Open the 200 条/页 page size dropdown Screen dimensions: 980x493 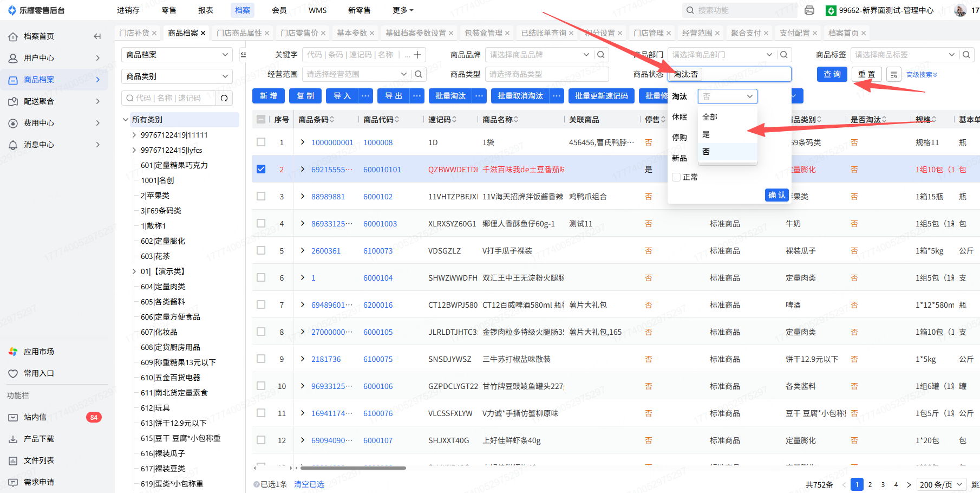coord(941,484)
